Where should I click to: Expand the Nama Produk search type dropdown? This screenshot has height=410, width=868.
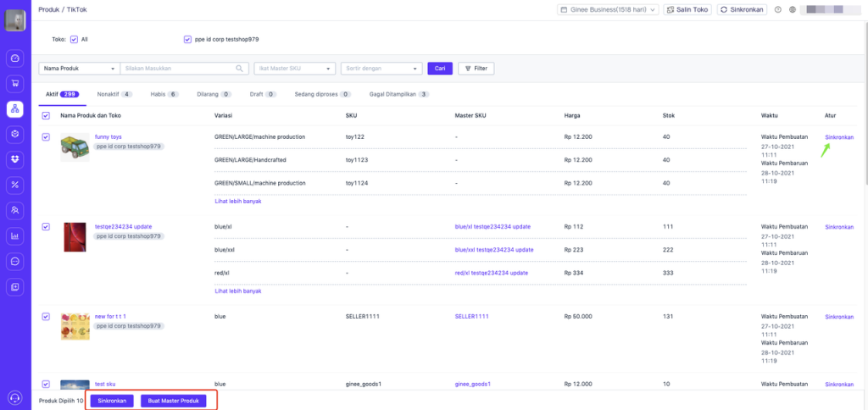tap(79, 69)
